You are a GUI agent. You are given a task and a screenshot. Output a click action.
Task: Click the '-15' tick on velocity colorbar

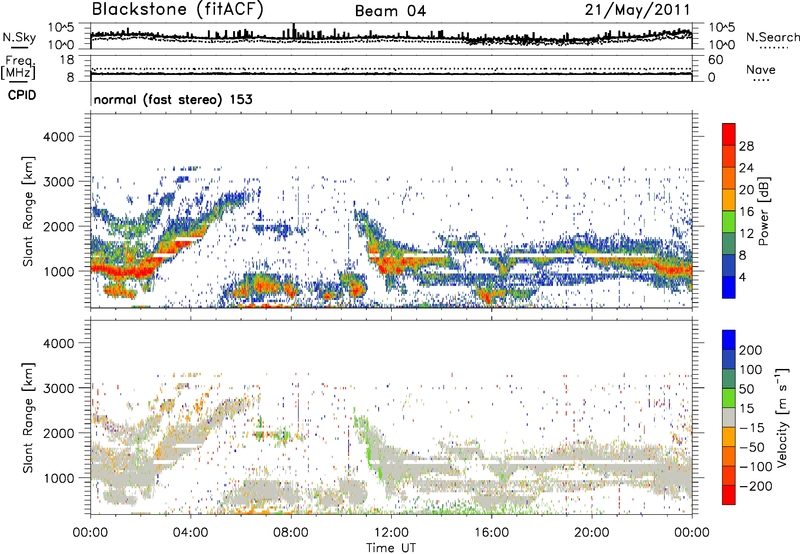click(x=752, y=427)
